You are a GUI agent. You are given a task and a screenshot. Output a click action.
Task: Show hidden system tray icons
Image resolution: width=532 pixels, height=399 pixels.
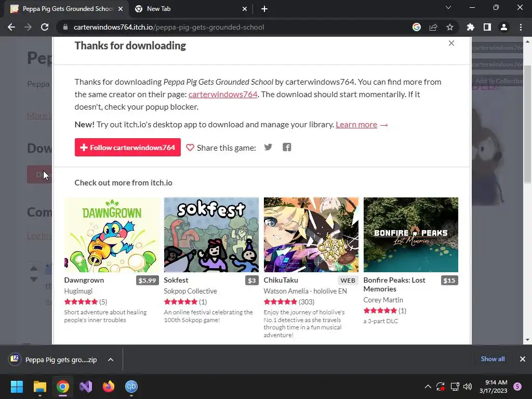(x=428, y=387)
